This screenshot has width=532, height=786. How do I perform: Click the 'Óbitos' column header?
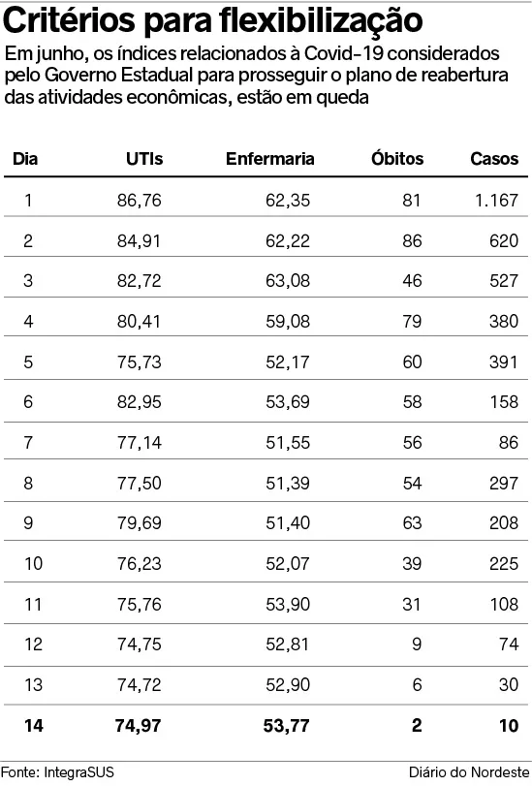397,158
